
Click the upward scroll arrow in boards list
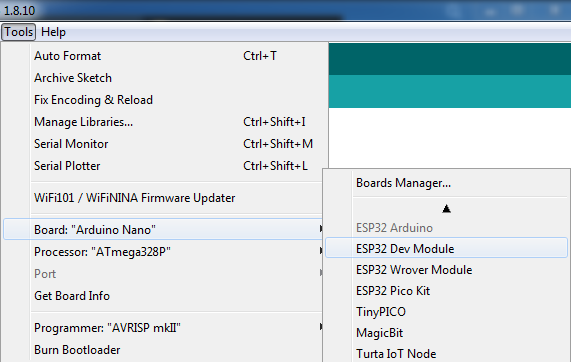coord(446,209)
